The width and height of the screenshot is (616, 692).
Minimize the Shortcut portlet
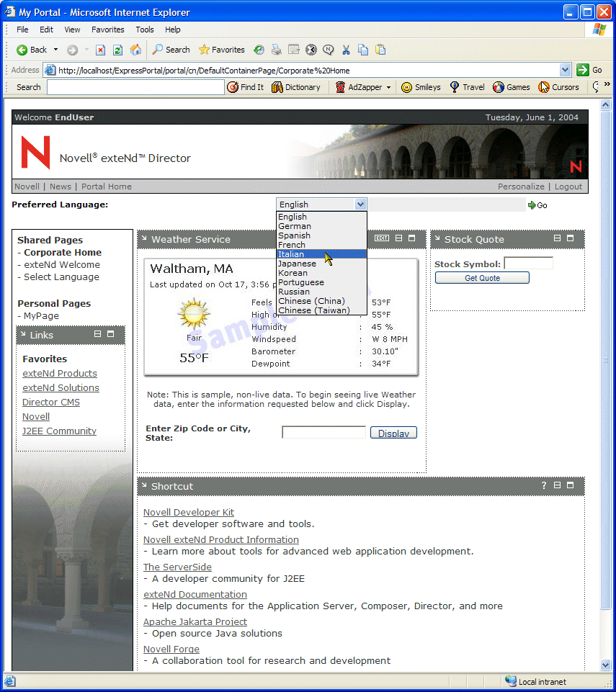pos(557,485)
